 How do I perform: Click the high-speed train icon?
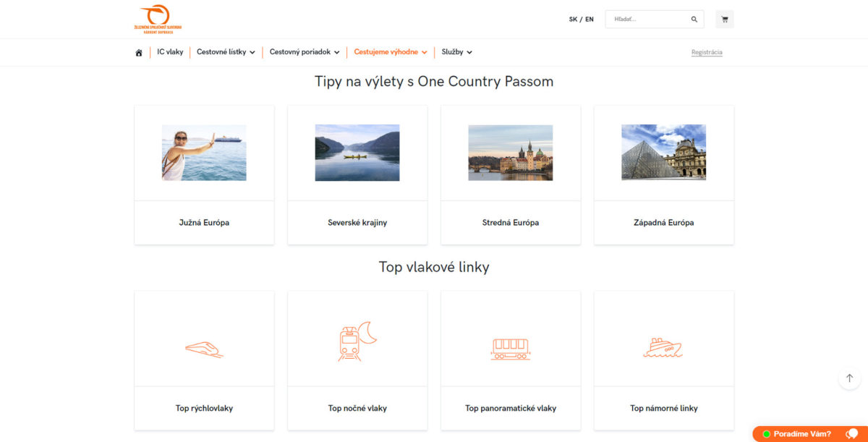click(x=204, y=349)
